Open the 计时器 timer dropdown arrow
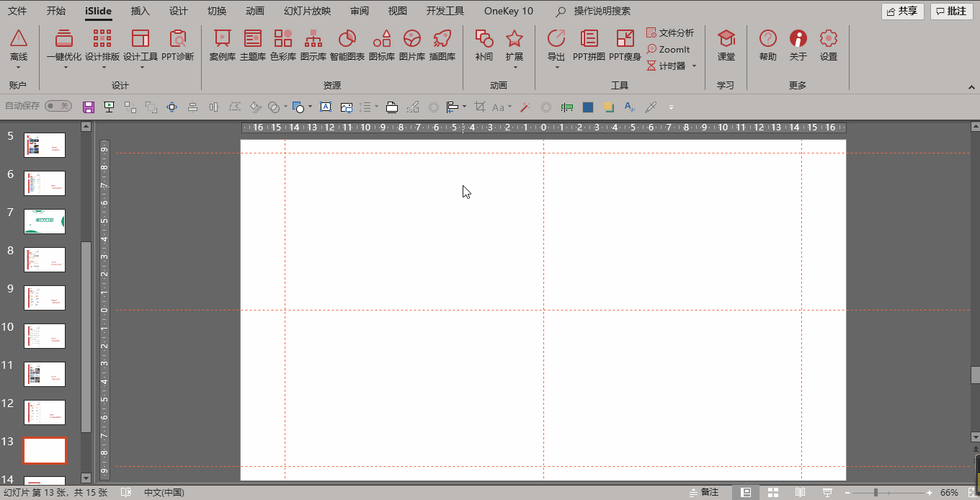This screenshot has width=980, height=500. pos(694,66)
